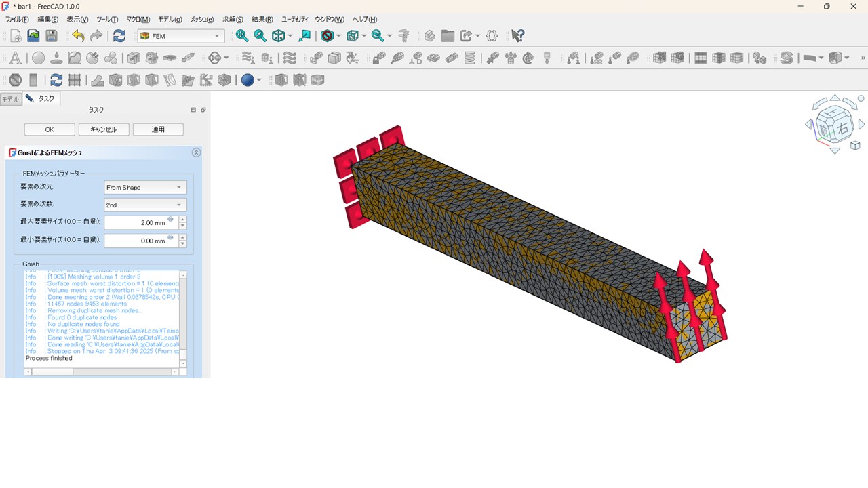Undo the last action
Image resolution: width=868 pixels, height=488 pixels.
click(x=78, y=36)
